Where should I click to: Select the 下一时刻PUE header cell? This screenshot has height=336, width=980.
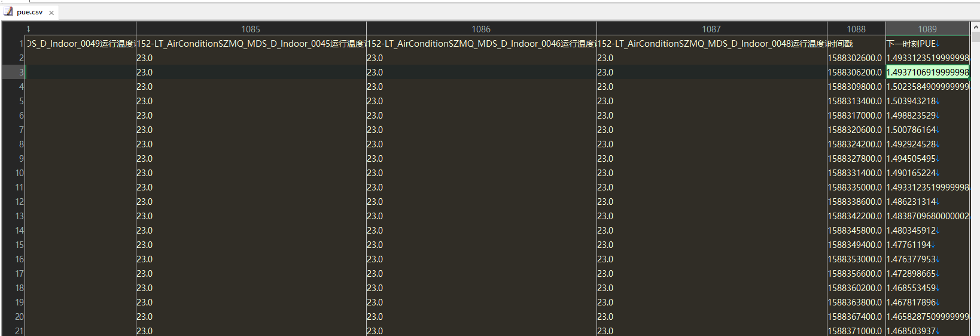pyautogui.click(x=927, y=44)
